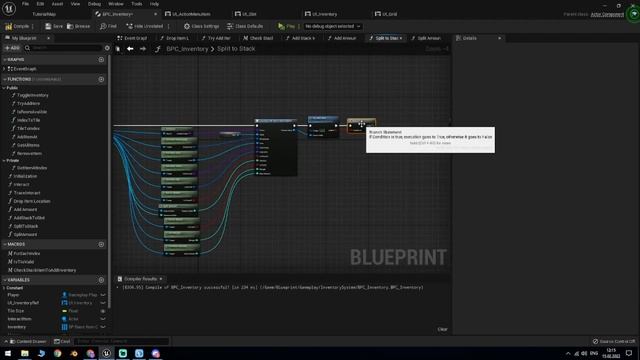Go back in graph navigation

pos(130,49)
